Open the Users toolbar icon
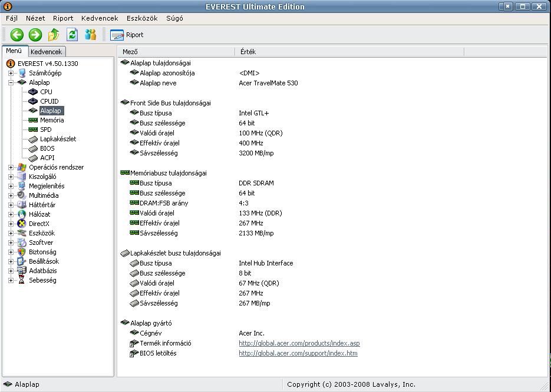This screenshot has height=392, width=551. click(91, 35)
